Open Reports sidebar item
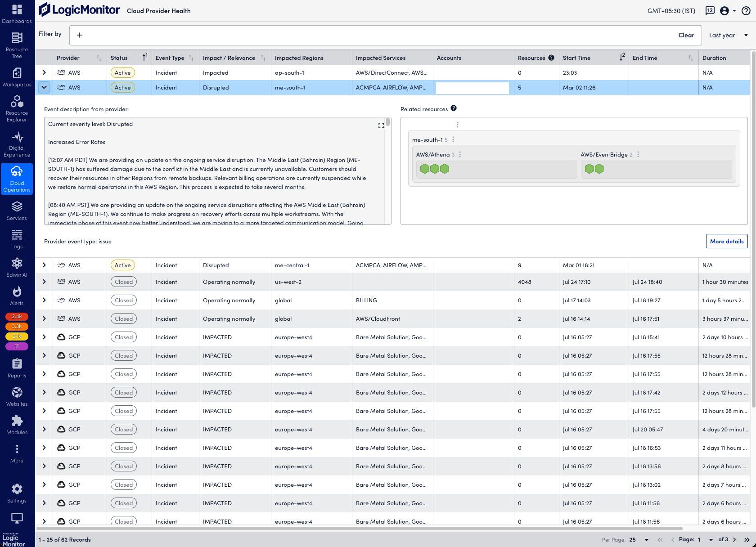Image resolution: width=756 pixels, height=547 pixels. point(17,368)
